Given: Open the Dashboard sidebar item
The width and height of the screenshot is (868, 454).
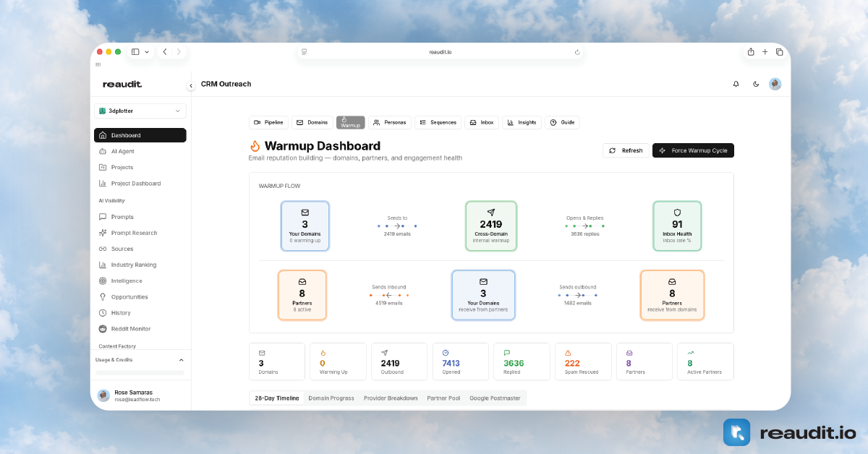Looking at the screenshot, I should (x=140, y=135).
